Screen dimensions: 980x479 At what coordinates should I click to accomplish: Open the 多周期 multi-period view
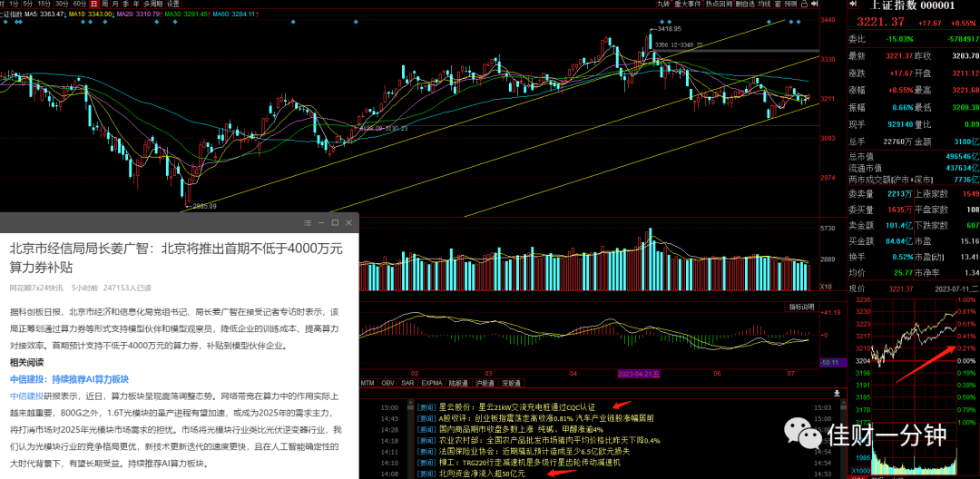(152, 4)
